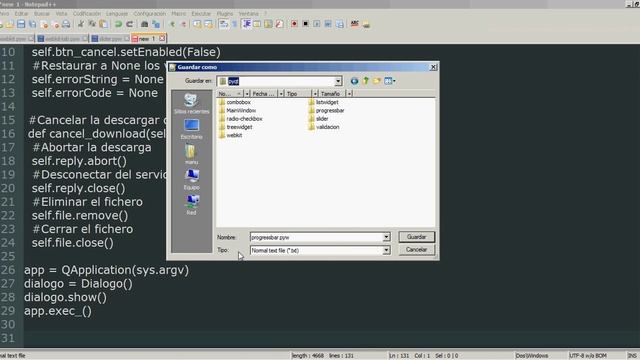Viewport: 640px width, 360px height.
Task: Click the Paste toolbar icon
Action: click(104, 24)
